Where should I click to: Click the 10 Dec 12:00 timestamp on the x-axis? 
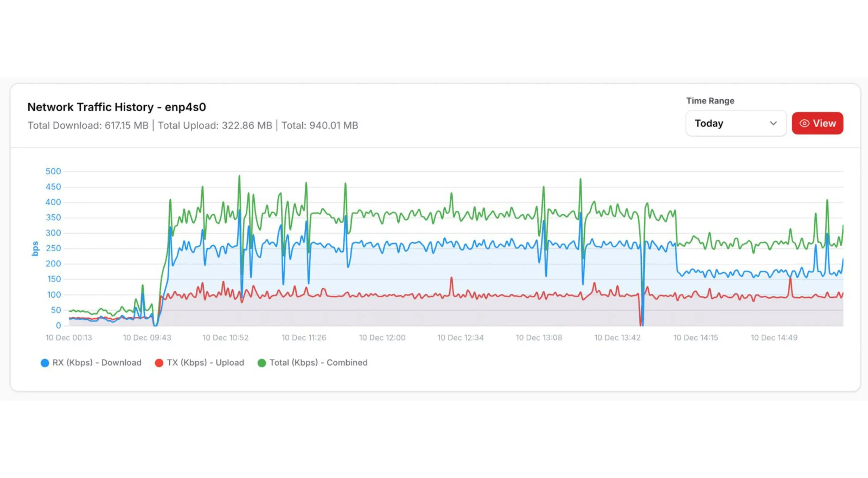[x=382, y=337]
